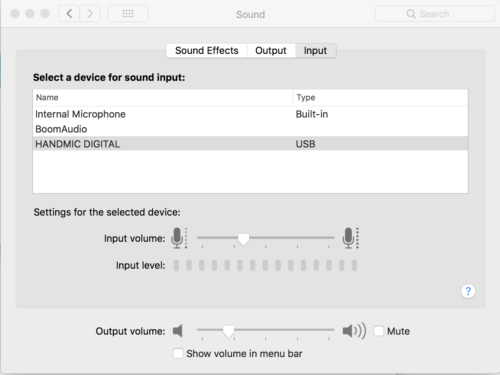The width and height of the screenshot is (500, 375).
Task: Open help with the question mark button
Action: click(468, 291)
